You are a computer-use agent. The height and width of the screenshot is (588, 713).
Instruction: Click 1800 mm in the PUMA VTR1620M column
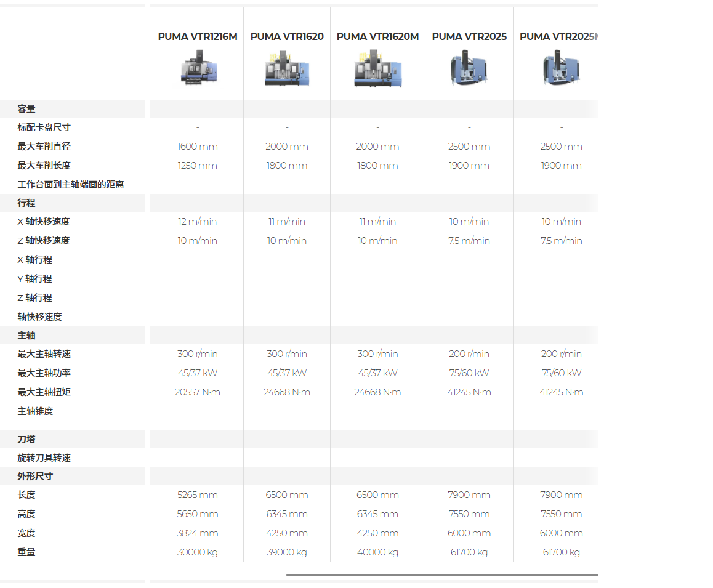(377, 166)
